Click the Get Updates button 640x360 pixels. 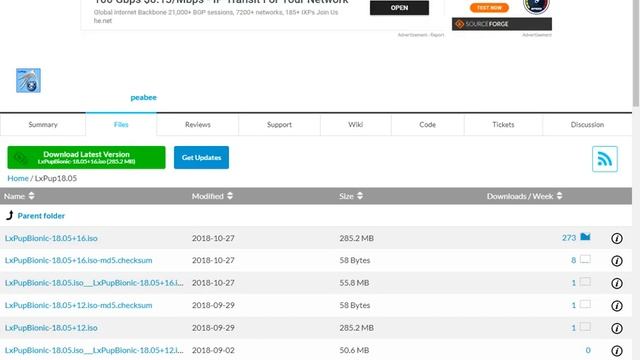click(x=201, y=157)
